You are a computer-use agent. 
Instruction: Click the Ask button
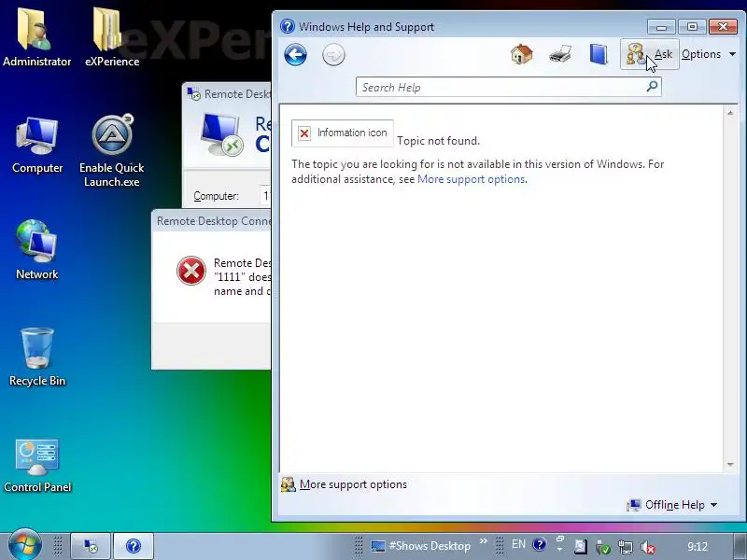coord(649,54)
